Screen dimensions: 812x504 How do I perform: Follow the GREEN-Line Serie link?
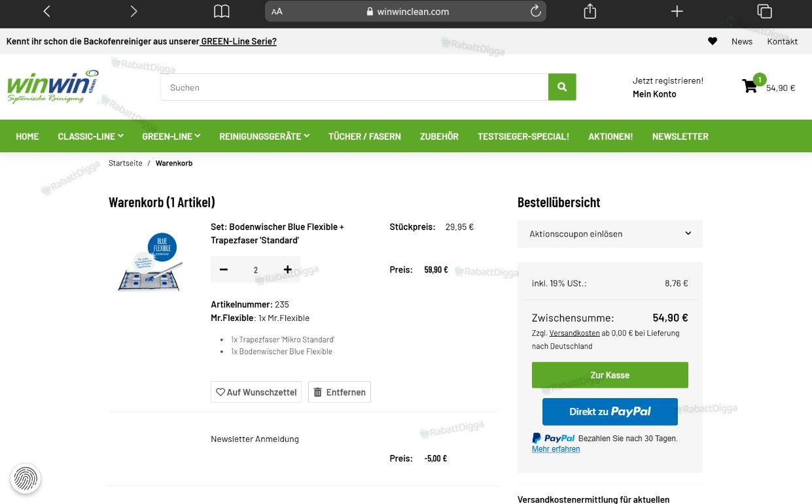point(239,41)
